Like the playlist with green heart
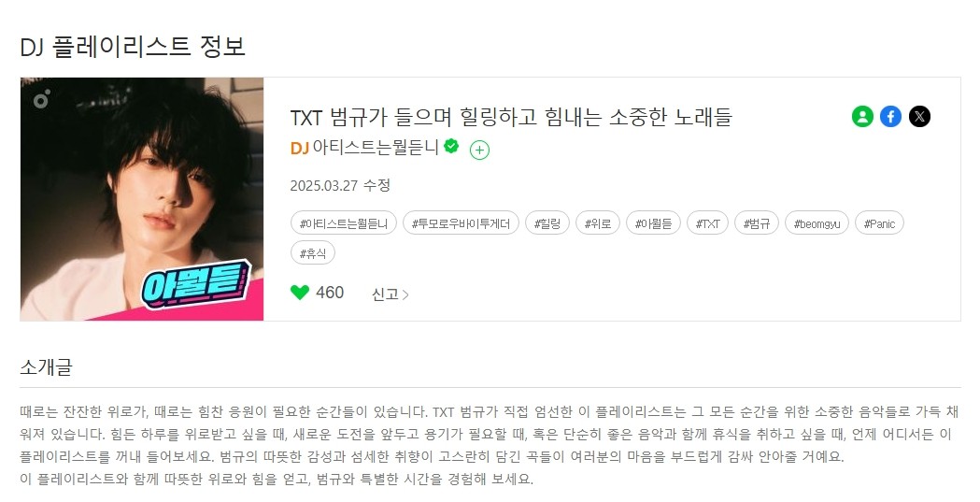 (x=300, y=293)
